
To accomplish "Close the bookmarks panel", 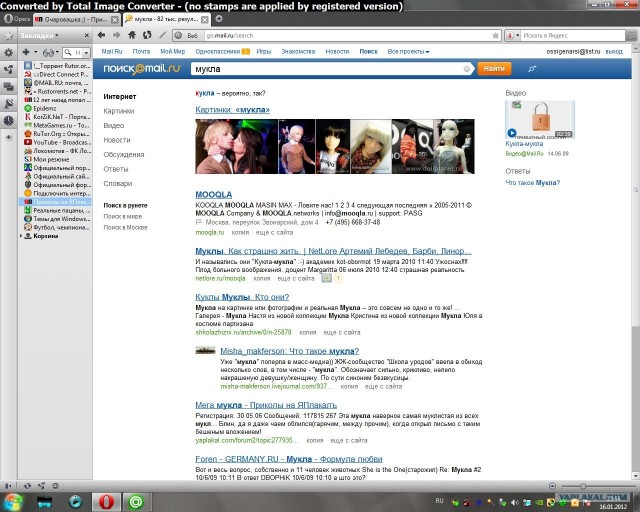I will pos(87,36).
